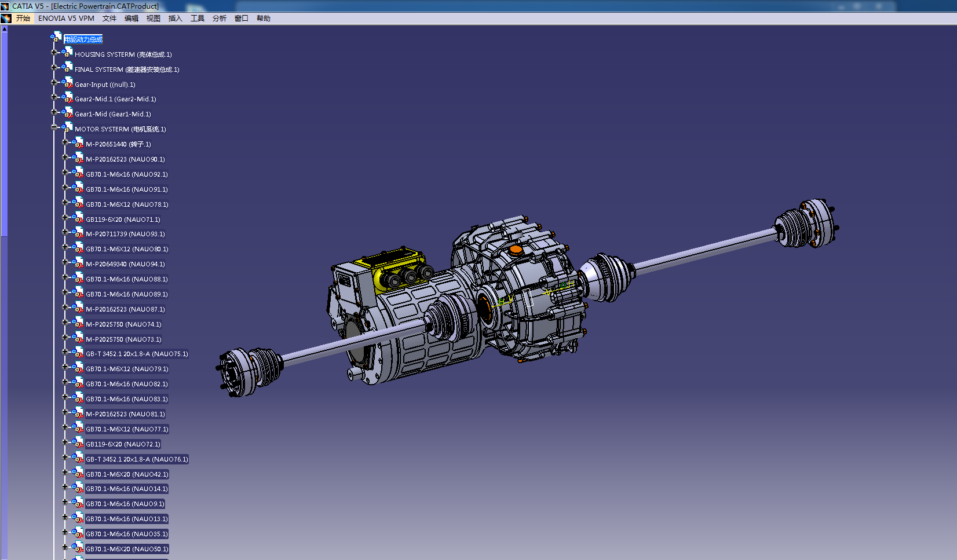Open the 工具 menu
This screenshot has height=560, width=957.
(x=198, y=19)
